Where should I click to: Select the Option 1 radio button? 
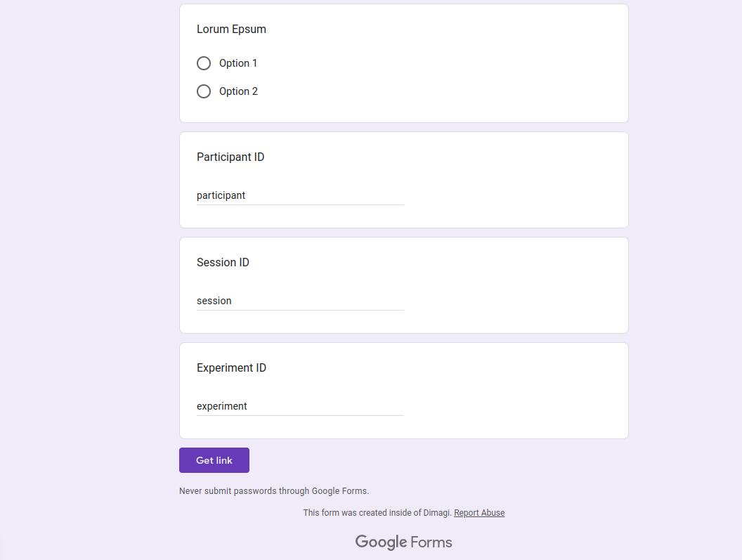click(204, 63)
